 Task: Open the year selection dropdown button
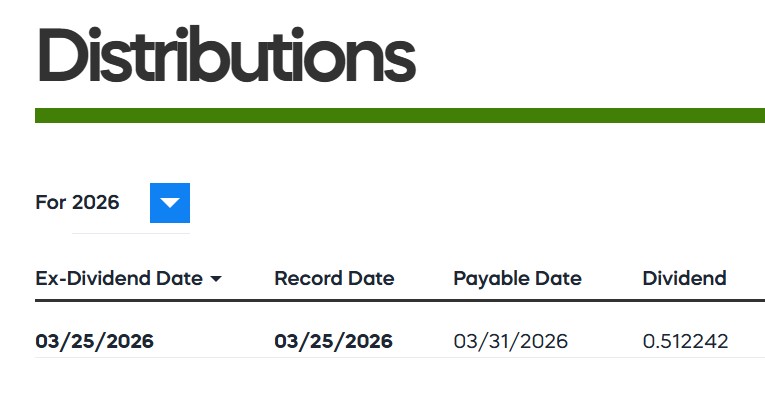pos(169,203)
